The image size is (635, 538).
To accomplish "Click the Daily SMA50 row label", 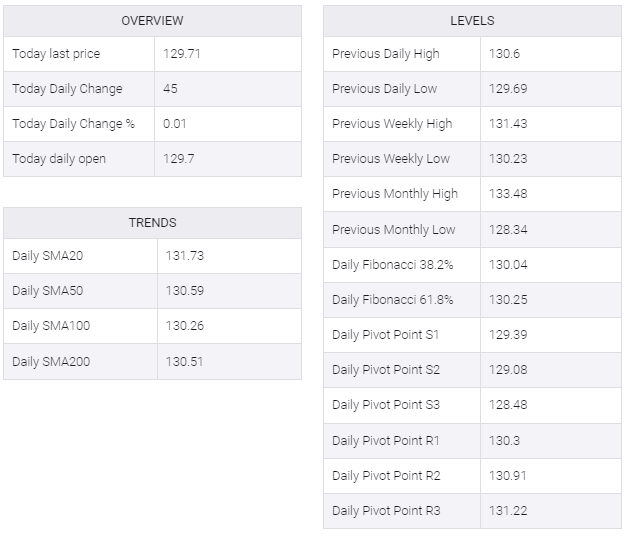I will click(x=47, y=290).
